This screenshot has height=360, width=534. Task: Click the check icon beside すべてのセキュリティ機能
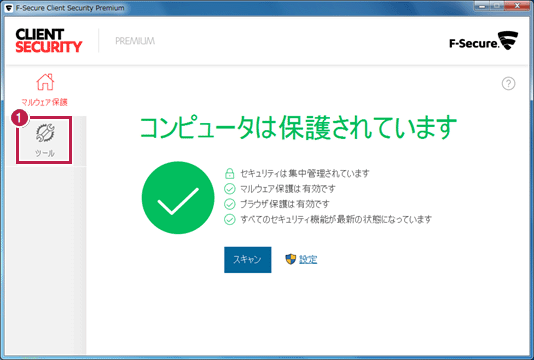point(230,219)
